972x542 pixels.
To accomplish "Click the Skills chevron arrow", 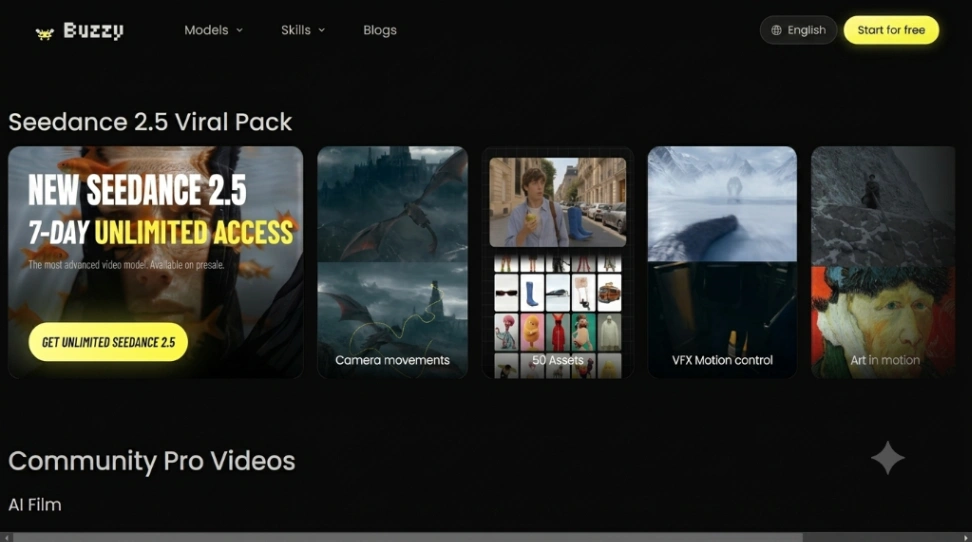I will coord(322,30).
